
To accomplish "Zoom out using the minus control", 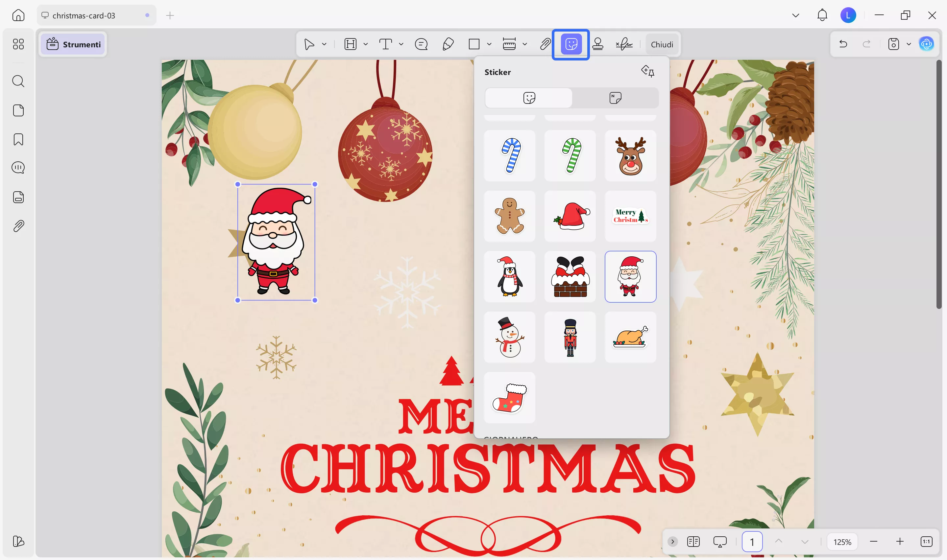I will [x=874, y=542].
